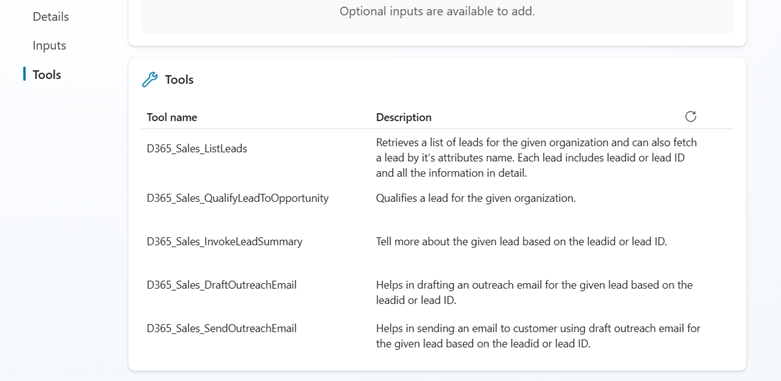Click the drafting outreach email description
Image resolution: width=781 pixels, height=381 pixels.
tap(534, 293)
